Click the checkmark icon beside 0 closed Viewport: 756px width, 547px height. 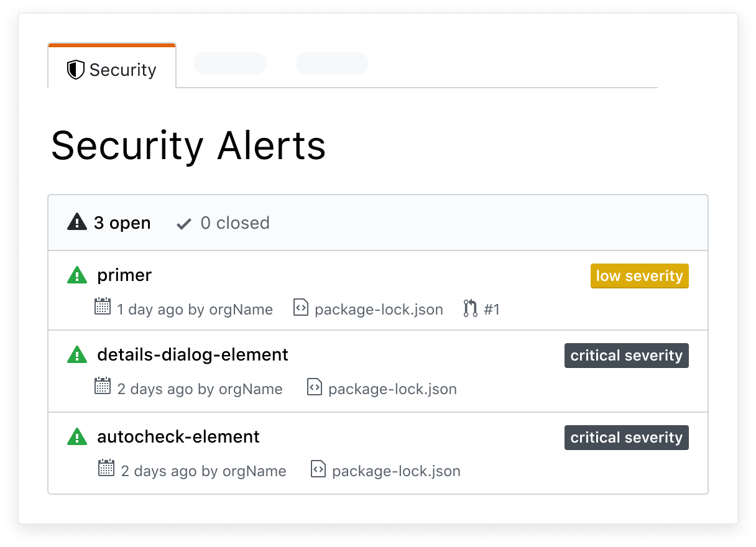tap(183, 223)
